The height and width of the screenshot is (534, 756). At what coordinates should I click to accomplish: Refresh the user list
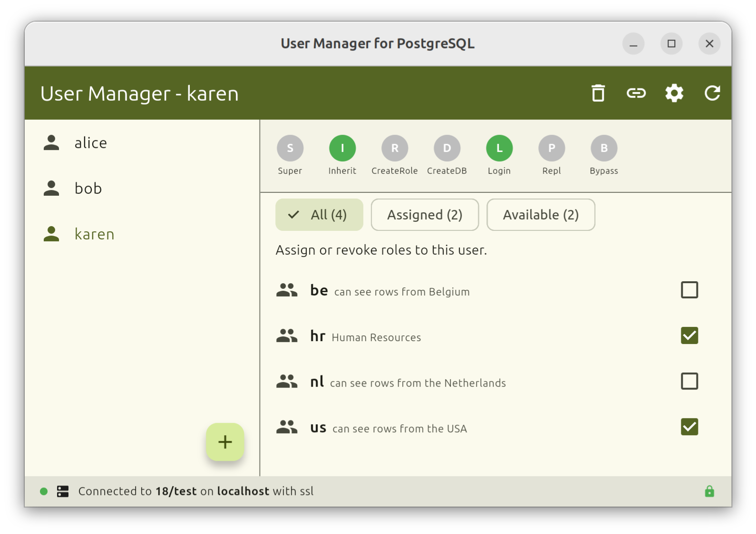tap(712, 93)
